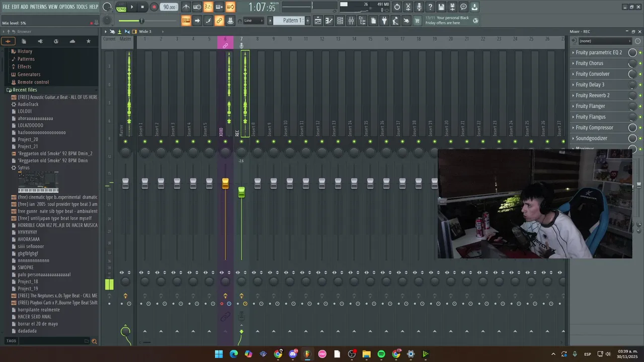
Task: Click the Record transport button
Action: coord(154,7)
